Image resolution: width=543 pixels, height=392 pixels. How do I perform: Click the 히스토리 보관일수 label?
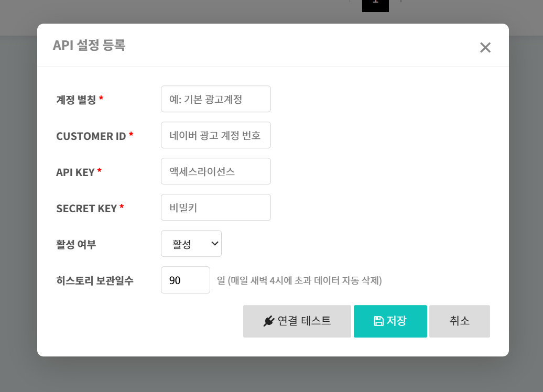tap(95, 280)
